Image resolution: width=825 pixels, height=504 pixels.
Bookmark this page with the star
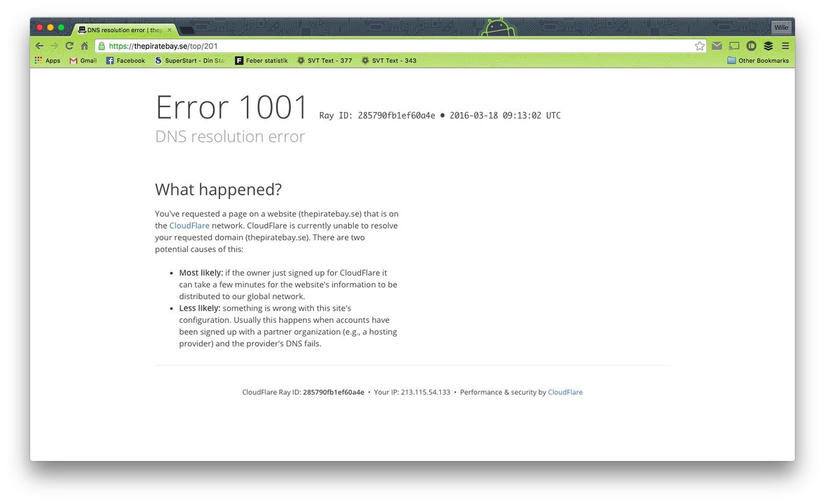699,46
